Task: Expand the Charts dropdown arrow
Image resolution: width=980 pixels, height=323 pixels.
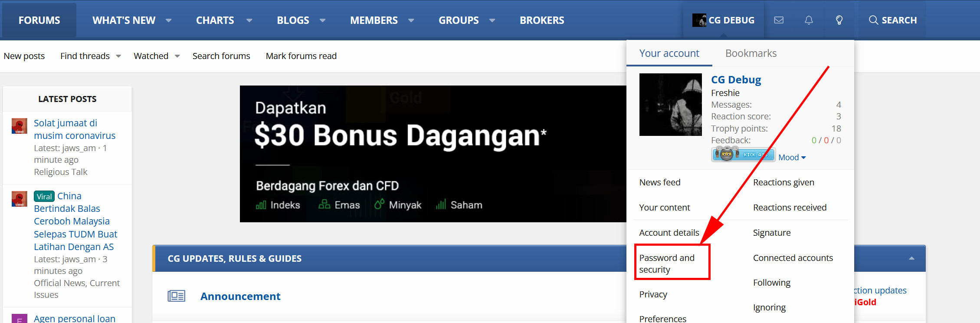Action: [249, 20]
